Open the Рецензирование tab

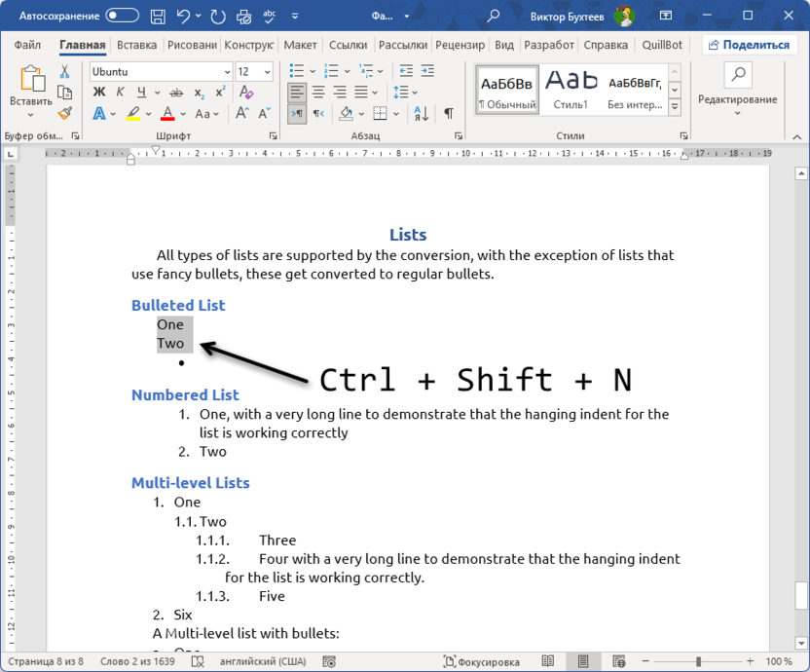(x=460, y=44)
